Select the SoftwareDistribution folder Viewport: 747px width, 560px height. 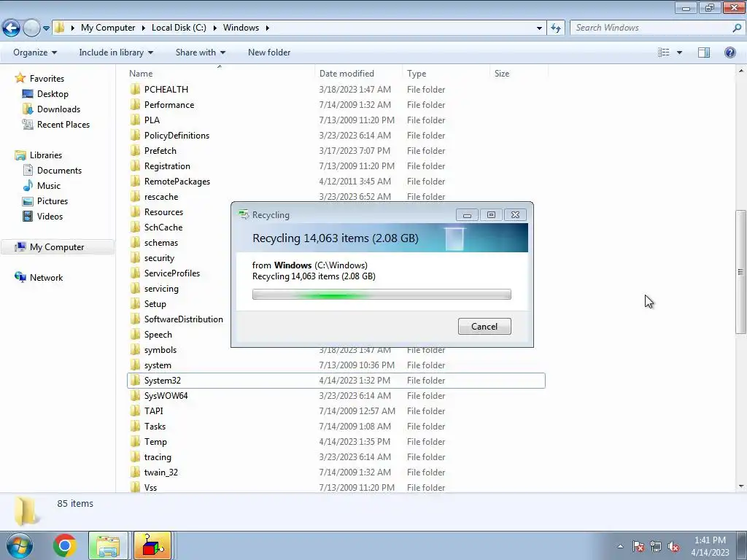pos(183,319)
